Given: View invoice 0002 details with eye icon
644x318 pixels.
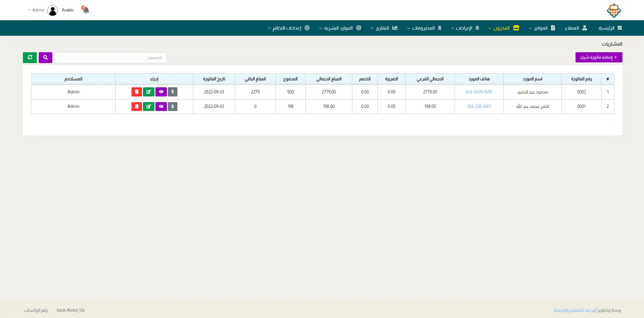Looking at the screenshot, I should click(x=161, y=92).
